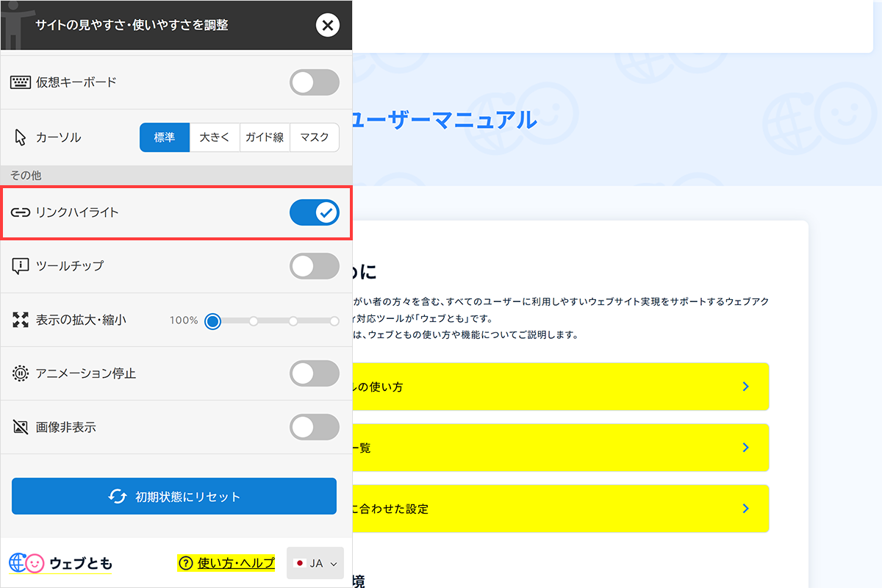
Task: Click the cursor arrow (カーソル) icon
Action: coord(20,137)
